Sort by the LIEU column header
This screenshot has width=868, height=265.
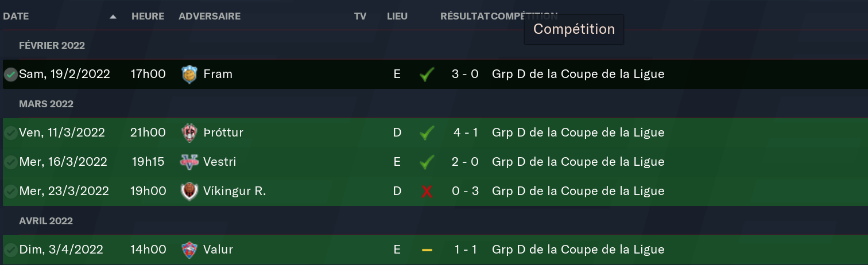pyautogui.click(x=397, y=17)
